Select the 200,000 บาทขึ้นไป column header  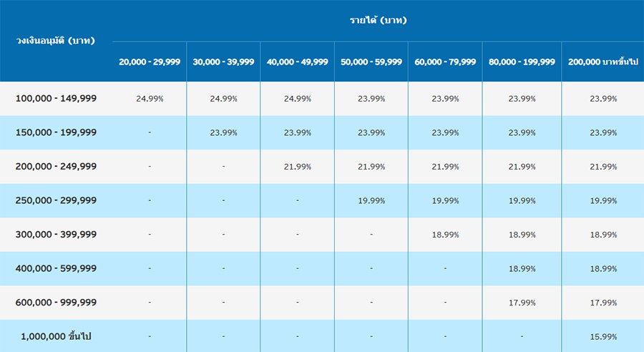tap(602, 62)
